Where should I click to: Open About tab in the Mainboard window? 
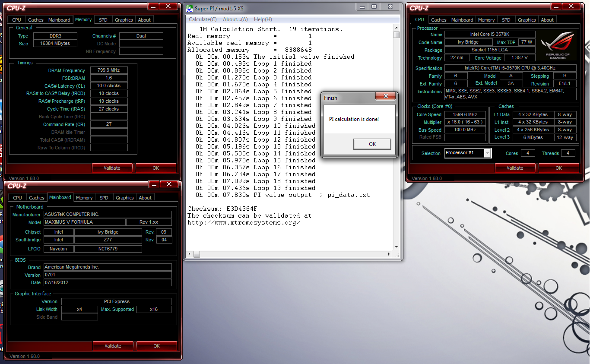tap(145, 198)
